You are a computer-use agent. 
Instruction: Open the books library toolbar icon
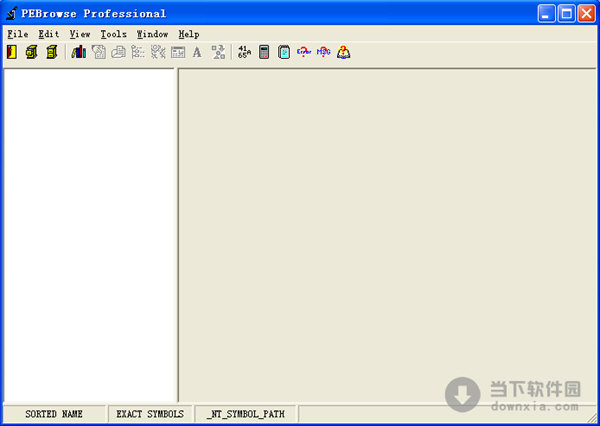coord(78,52)
